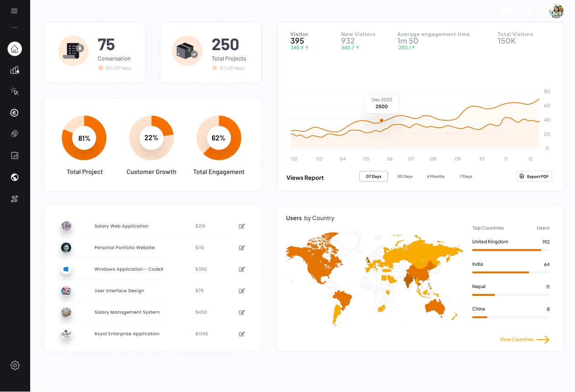Open the hamburger menu at the top left
Screen dimensions: 575x392
[15, 11]
